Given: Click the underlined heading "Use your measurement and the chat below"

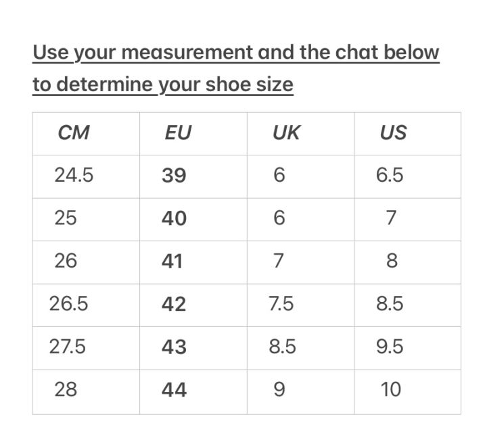Looking at the screenshot, I should [x=236, y=52].
